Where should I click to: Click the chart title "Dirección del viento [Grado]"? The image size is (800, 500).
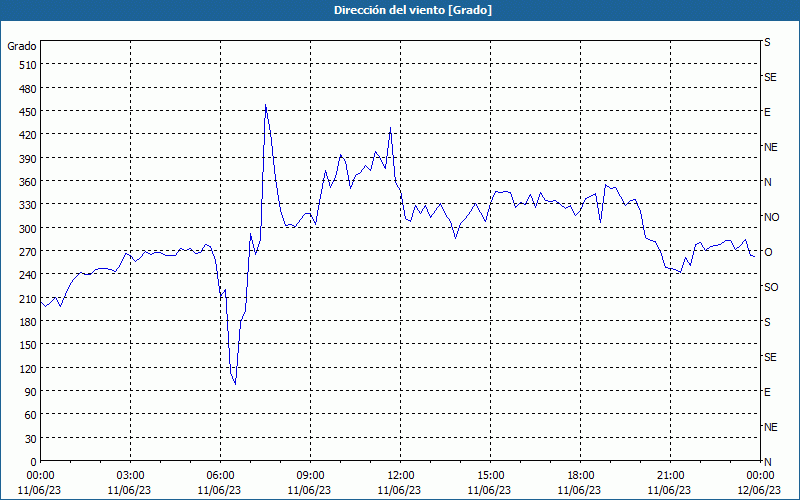point(413,10)
